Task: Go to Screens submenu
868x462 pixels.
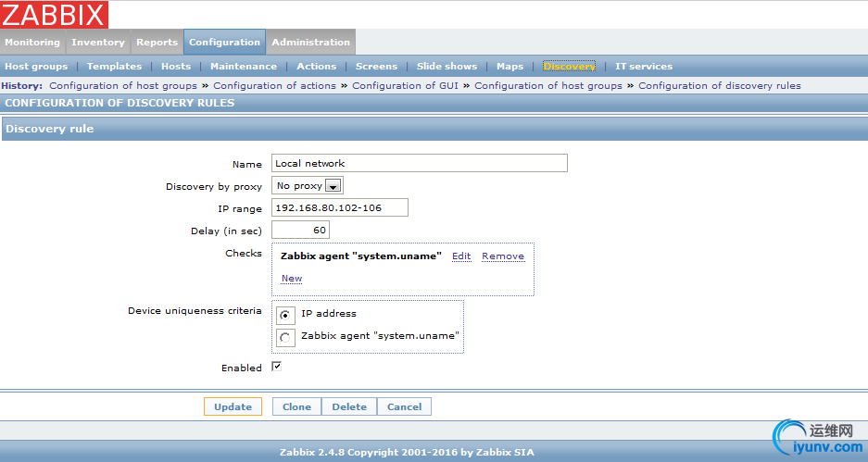Action: coord(376,67)
